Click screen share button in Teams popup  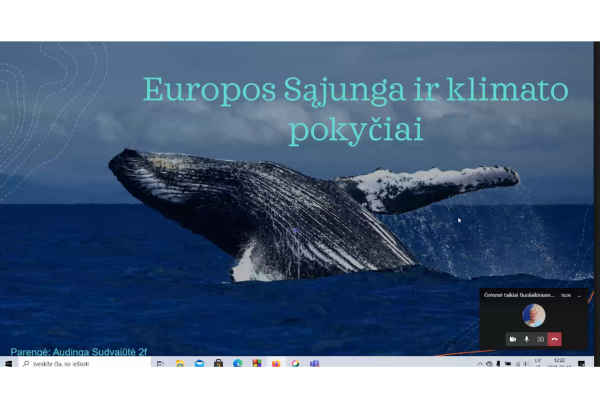click(540, 339)
